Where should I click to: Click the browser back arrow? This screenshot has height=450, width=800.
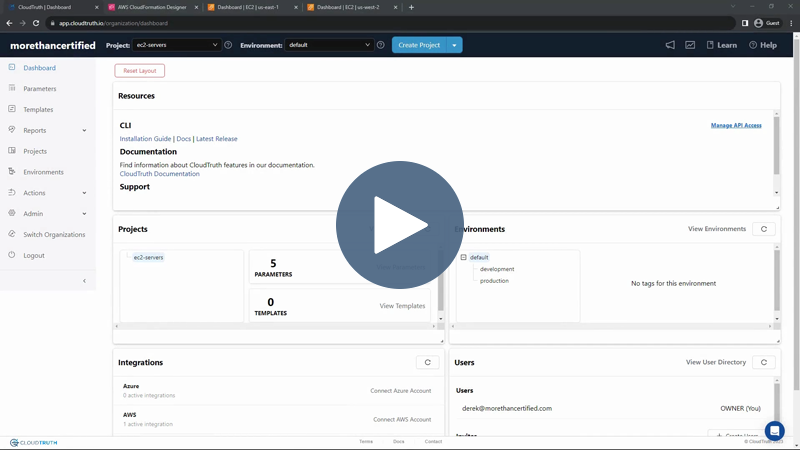click(9, 23)
